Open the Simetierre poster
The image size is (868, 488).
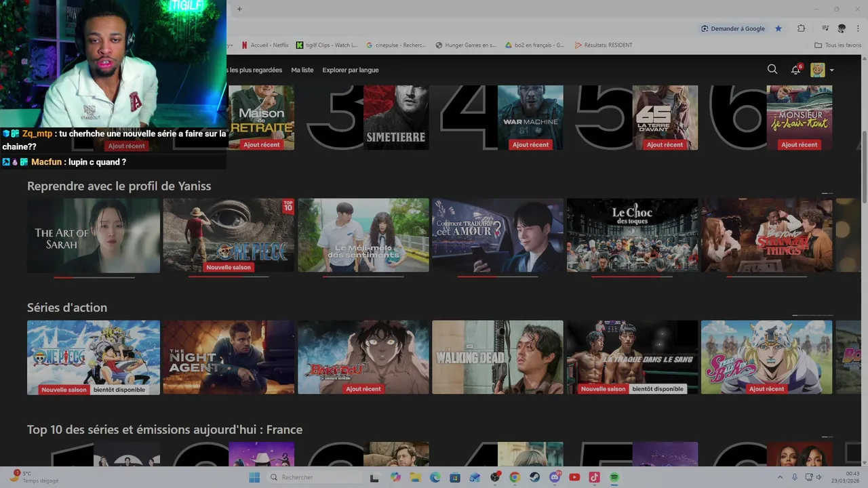[x=396, y=117]
